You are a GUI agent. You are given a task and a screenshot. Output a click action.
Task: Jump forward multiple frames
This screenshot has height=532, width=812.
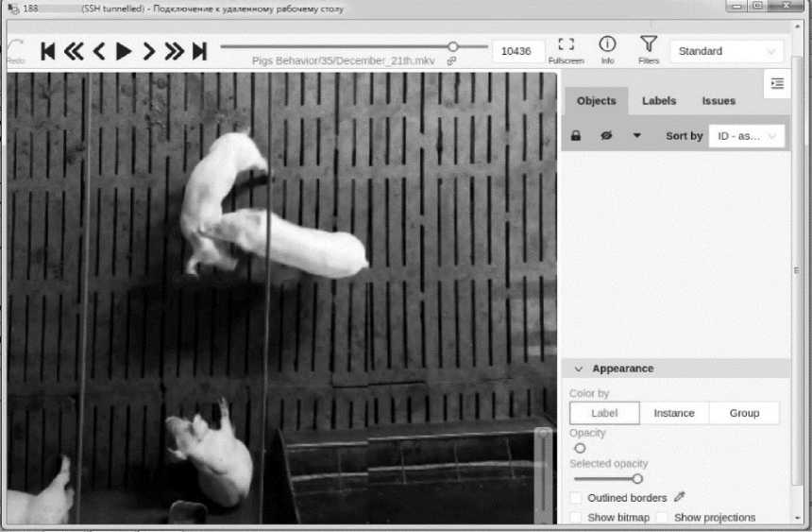pos(174,51)
